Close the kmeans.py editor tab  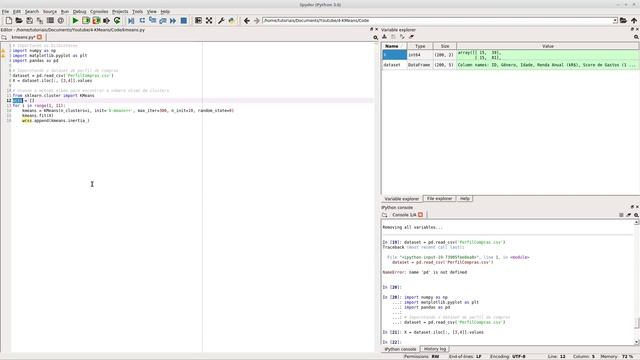pyautogui.click(x=40, y=37)
